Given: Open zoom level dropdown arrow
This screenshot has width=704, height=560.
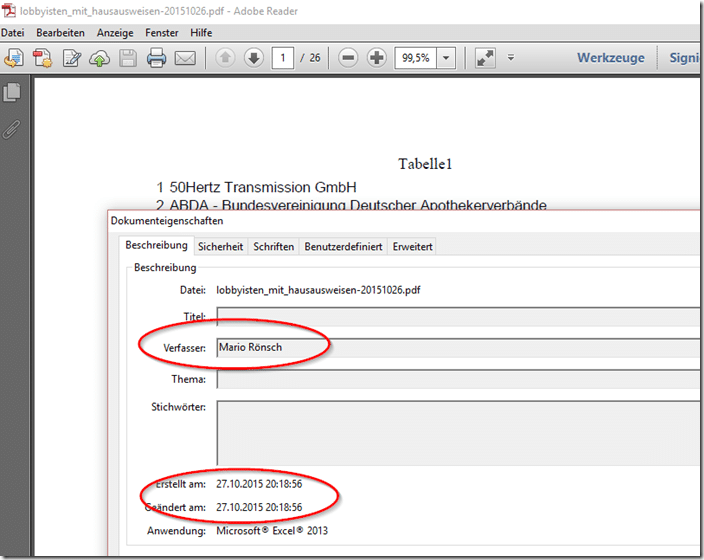Looking at the screenshot, I should tap(446, 58).
